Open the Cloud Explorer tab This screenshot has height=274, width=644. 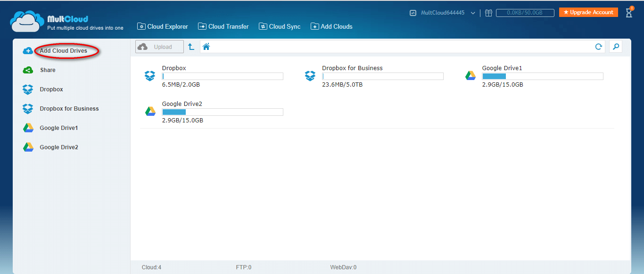point(163,27)
